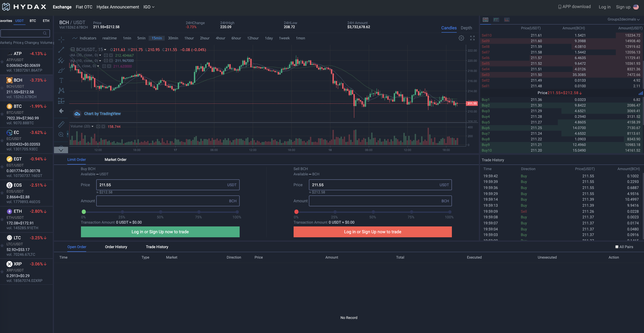The image size is (644, 333).
Task: Expand BCHUSDT, 15 legend dropdown
Action: click(x=105, y=50)
